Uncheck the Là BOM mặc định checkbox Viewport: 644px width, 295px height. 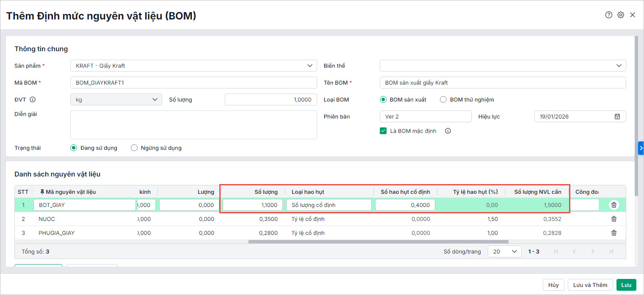(383, 131)
